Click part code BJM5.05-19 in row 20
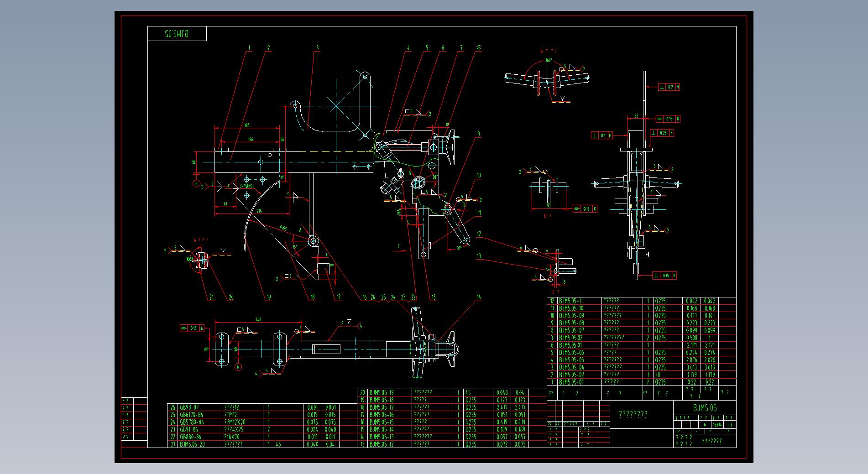The height and width of the screenshot is (474, 868). point(382,392)
